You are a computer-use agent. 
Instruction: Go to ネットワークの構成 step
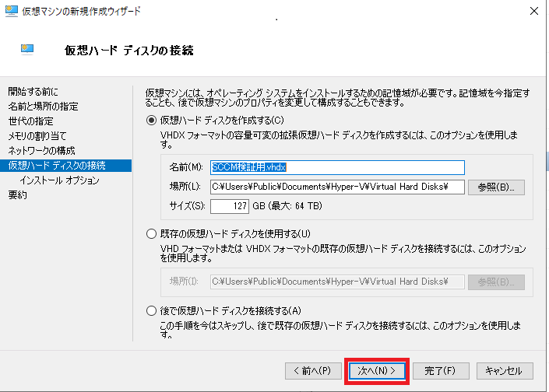pyautogui.click(x=42, y=151)
